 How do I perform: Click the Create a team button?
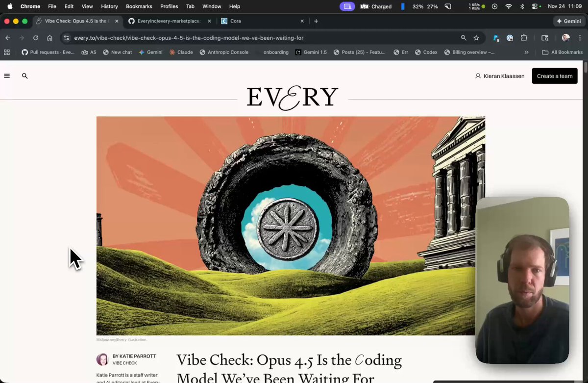click(x=555, y=76)
